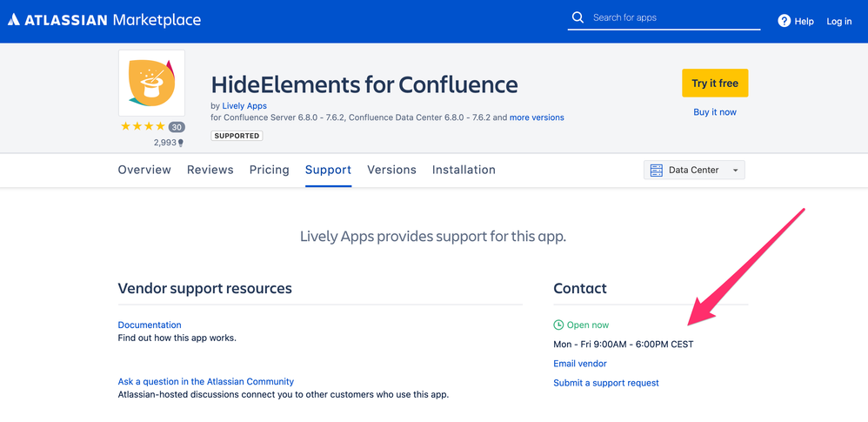Click the Data Center dropdown arrow
Viewport: 868px width, 422px height.
735,171
